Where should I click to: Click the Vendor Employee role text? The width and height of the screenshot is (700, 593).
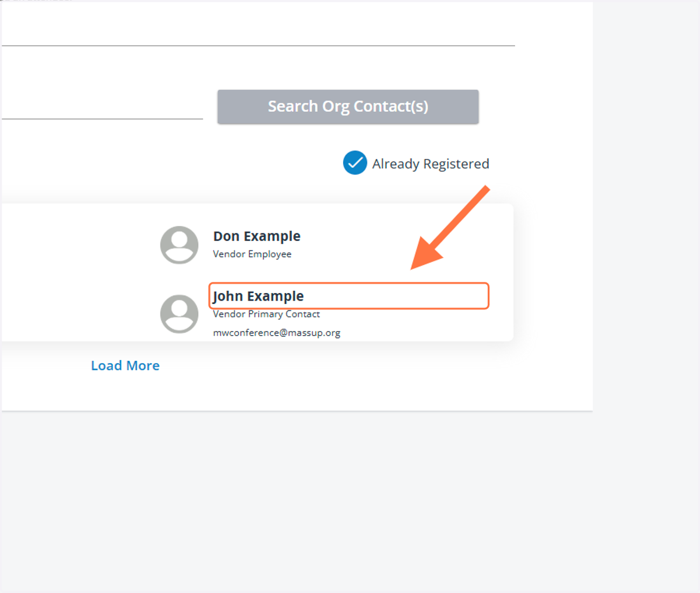point(252,254)
